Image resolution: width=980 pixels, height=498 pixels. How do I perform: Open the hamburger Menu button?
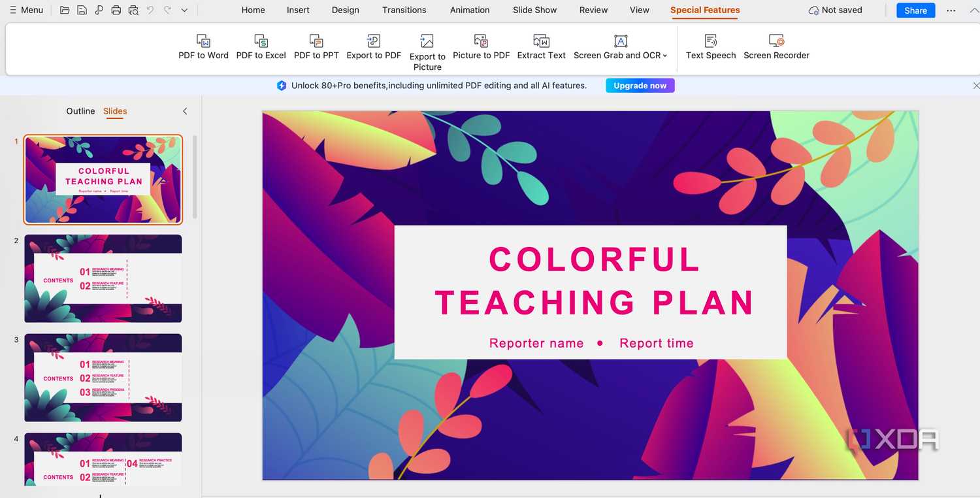[x=26, y=10]
